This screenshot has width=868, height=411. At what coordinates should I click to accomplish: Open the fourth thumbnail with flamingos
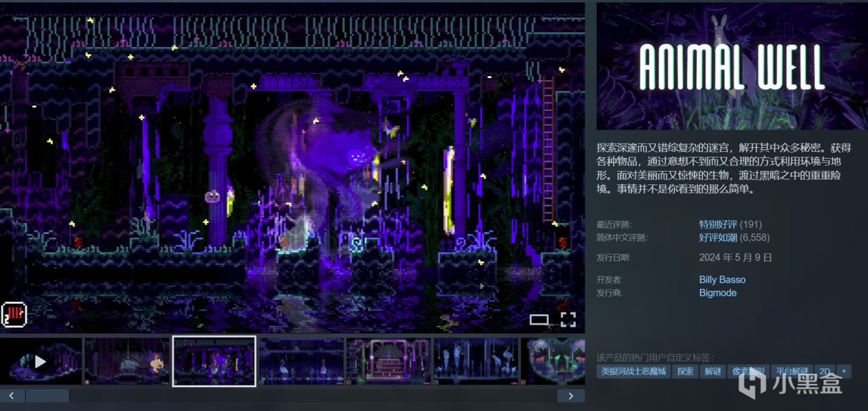click(301, 361)
